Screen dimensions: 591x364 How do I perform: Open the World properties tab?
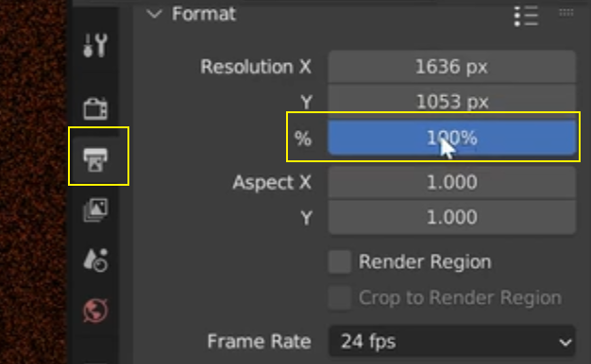click(x=95, y=310)
